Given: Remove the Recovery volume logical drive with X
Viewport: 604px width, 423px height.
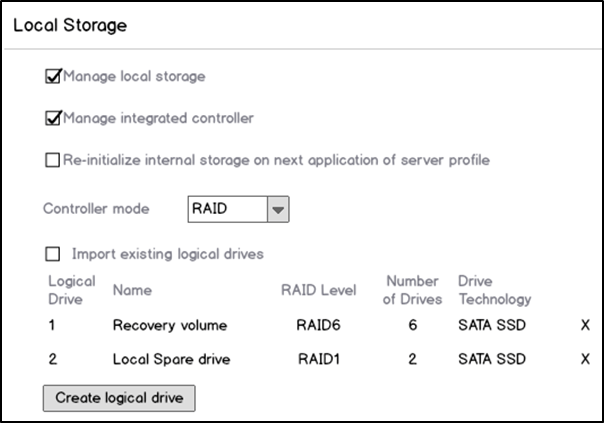Looking at the screenshot, I should 585,325.
